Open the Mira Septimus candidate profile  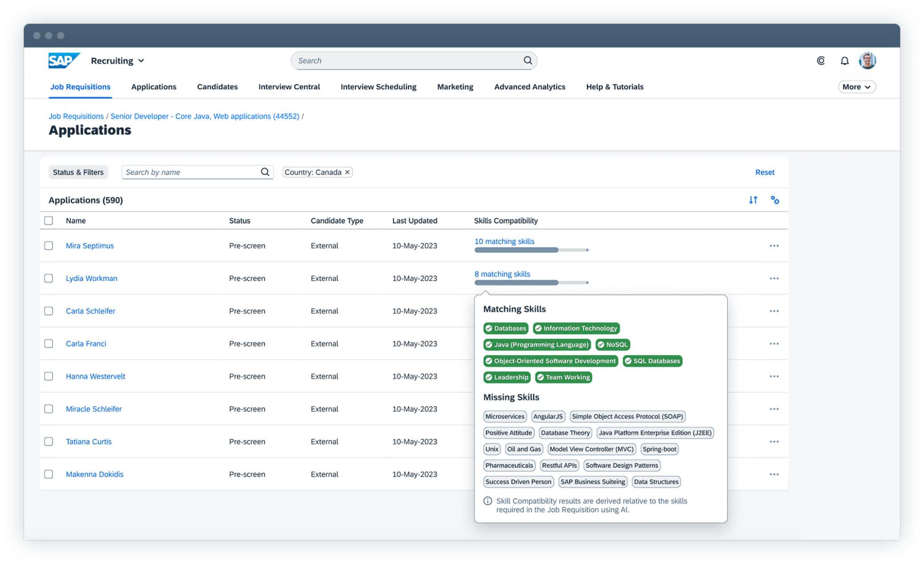[x=90, y=246]
